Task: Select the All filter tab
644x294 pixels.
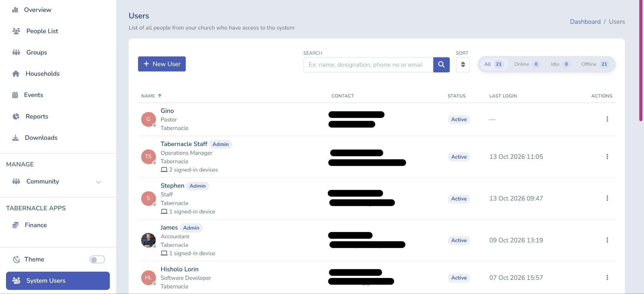Action: click(x=494, y=64)
